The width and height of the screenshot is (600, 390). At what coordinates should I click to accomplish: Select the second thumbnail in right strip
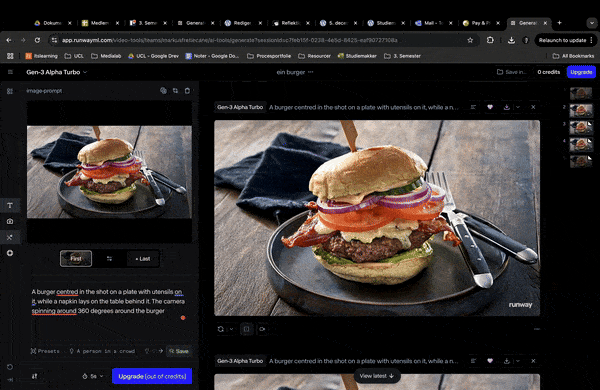coord(581,110)
